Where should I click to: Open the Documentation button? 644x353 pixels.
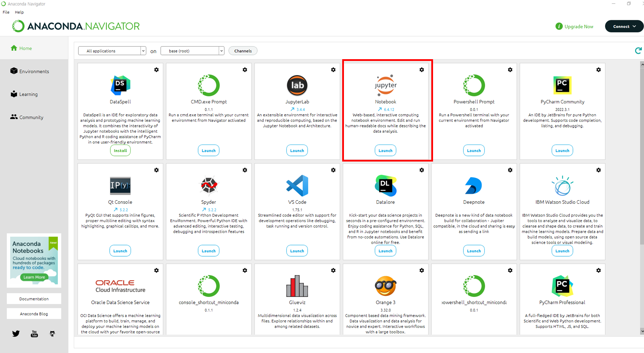point(34,299)
